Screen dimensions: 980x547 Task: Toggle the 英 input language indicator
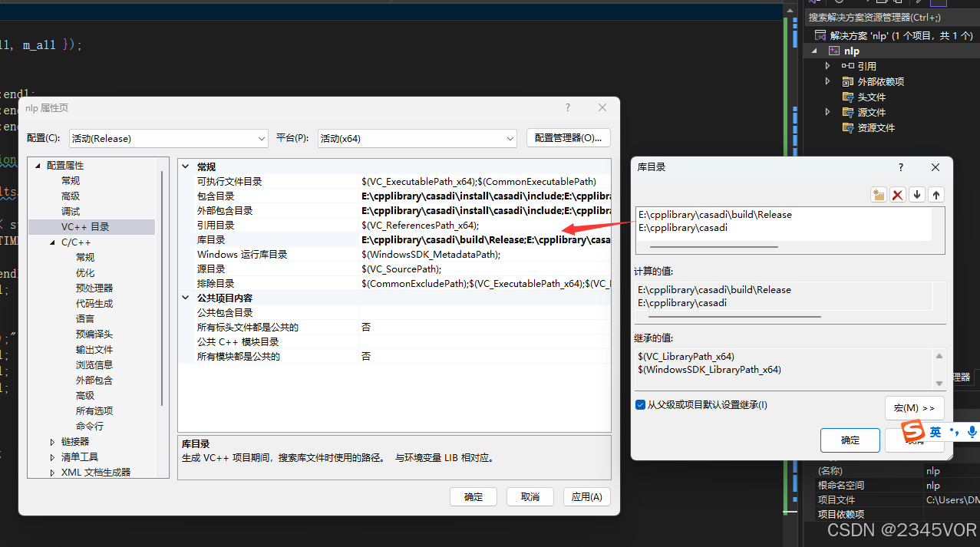point(935,431)
